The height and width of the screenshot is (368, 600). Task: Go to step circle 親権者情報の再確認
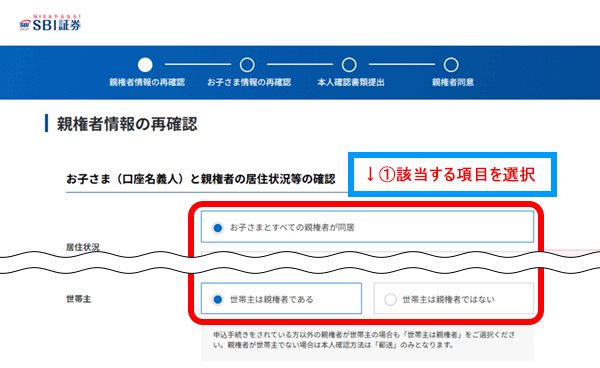[145, 65]
